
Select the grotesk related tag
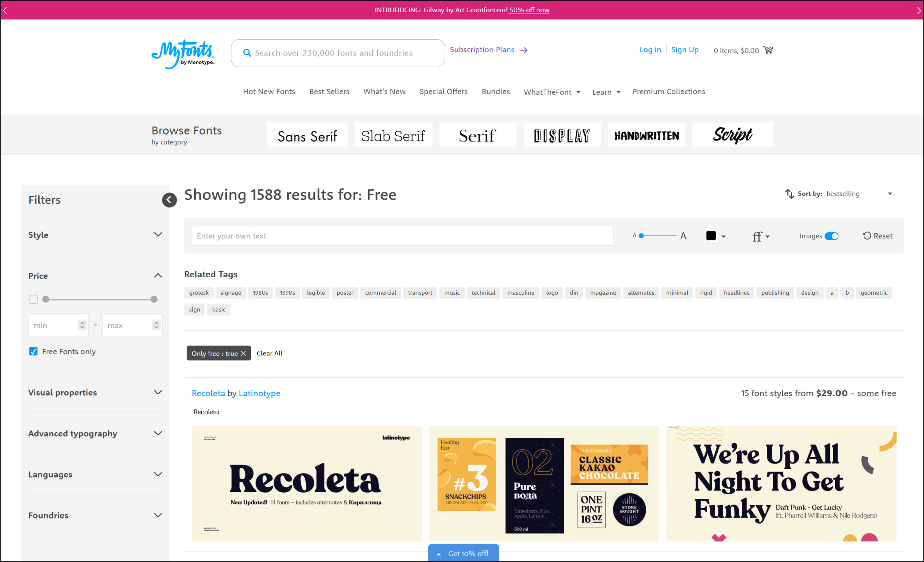coord(199,293)
